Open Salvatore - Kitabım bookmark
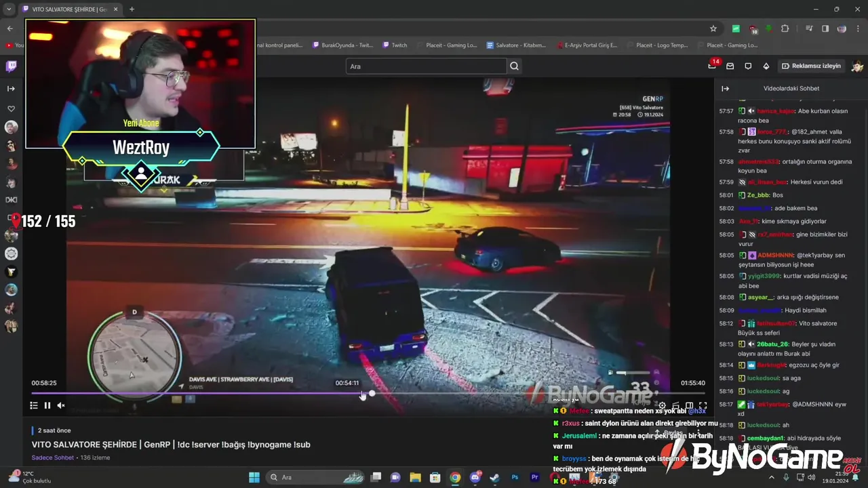Viewport: 868px width, 488px height. click(x=516, y=45)
